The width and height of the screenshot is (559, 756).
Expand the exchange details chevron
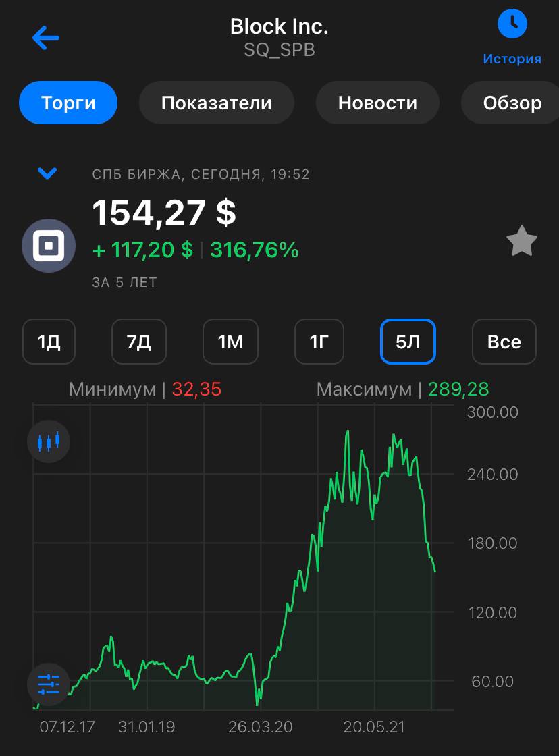click(x=47, y=173)
